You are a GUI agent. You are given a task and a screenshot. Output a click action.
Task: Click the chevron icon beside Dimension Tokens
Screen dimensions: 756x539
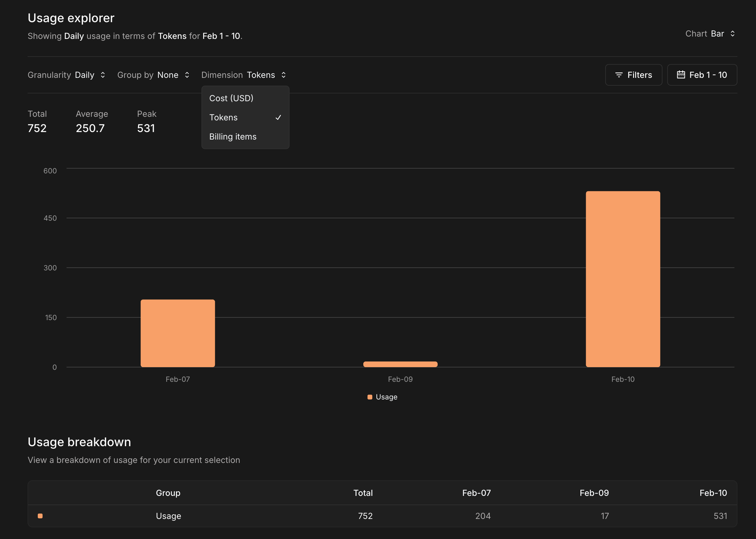point(283,75)
